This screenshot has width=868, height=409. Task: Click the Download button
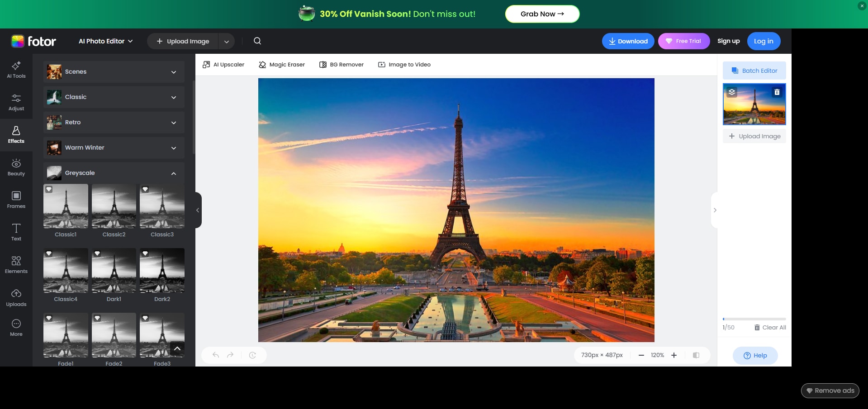click(628, 41)
